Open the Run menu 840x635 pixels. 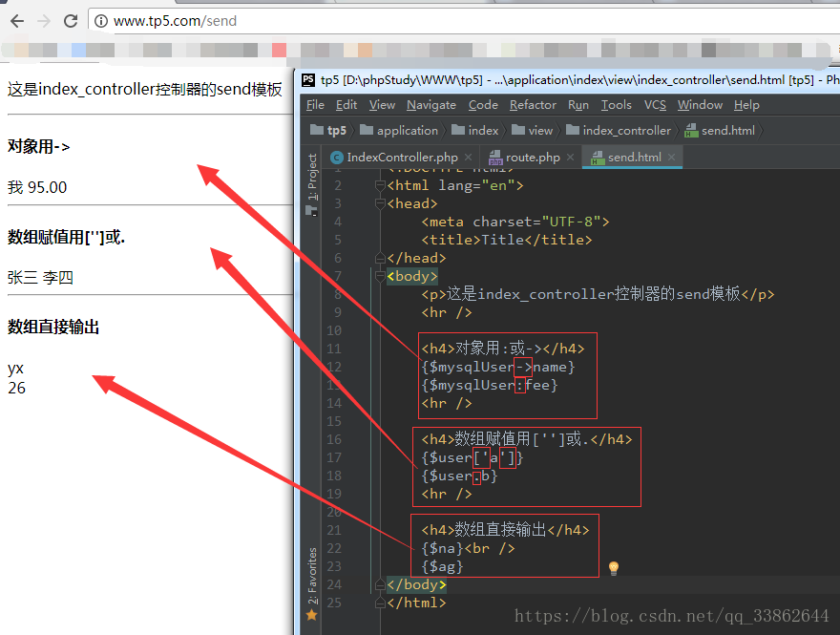578,105
